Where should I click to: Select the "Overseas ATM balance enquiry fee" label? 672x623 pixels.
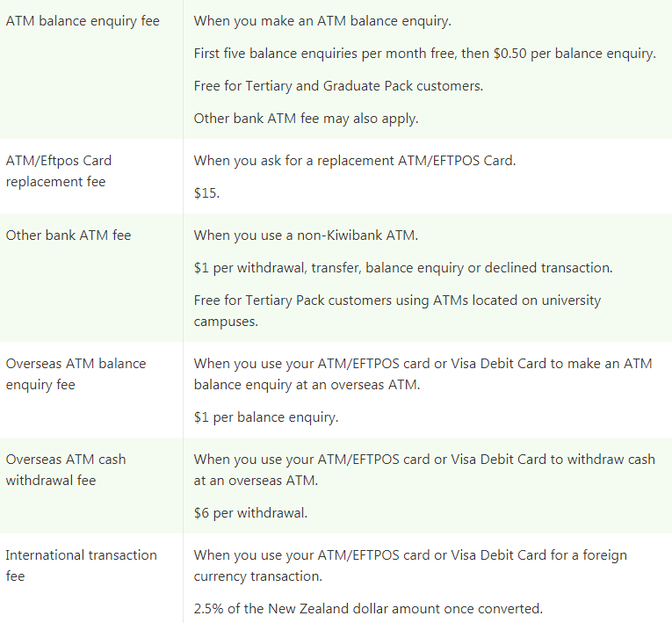pos(76,374)
